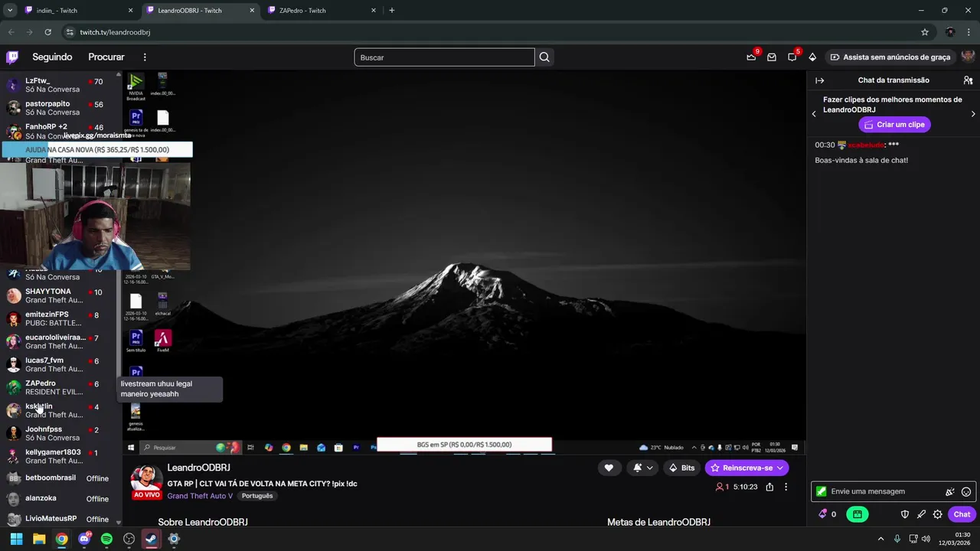The width and height of the screenshot is (980, 551).
Task: Click the Chrome address bar URL
Action: point(116,32)
